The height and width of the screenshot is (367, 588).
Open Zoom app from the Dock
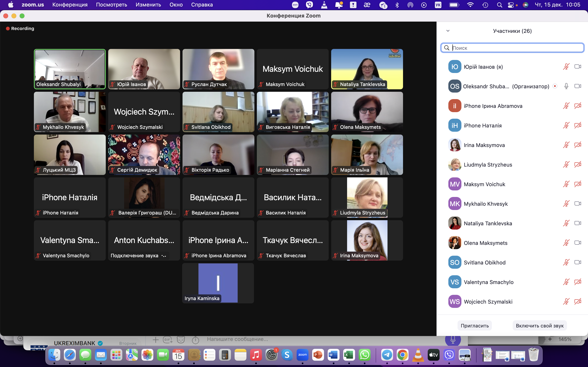tap(302, 355)
